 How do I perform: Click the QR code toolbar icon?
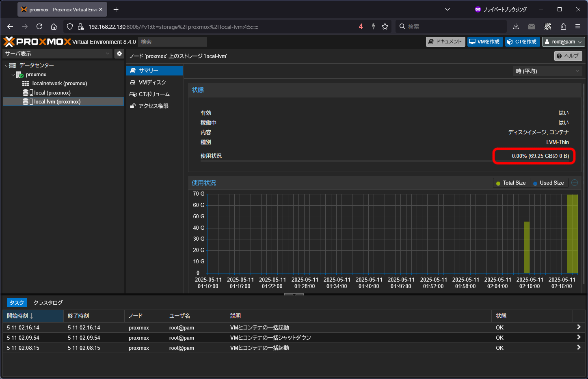[548, 26]
